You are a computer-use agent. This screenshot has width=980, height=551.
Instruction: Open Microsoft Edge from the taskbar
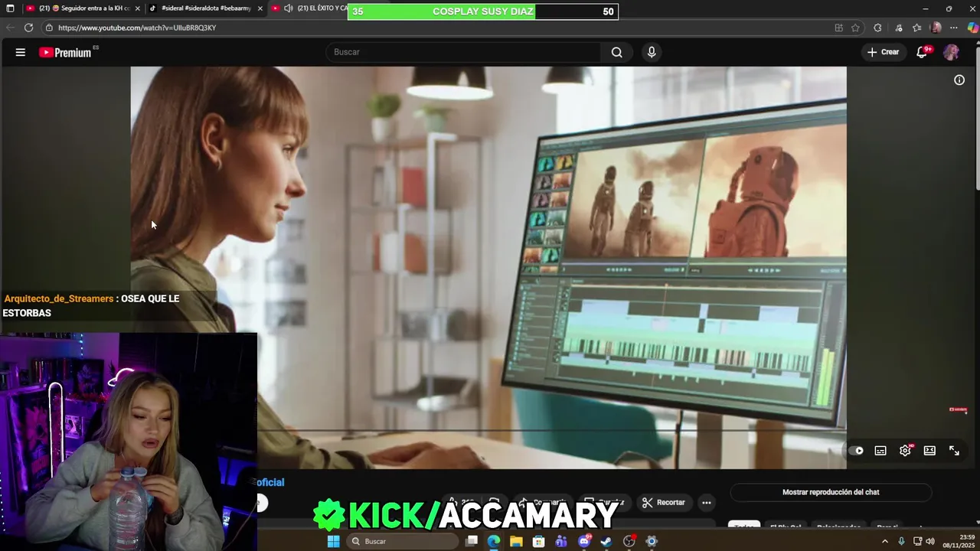(x=494, y=541)
